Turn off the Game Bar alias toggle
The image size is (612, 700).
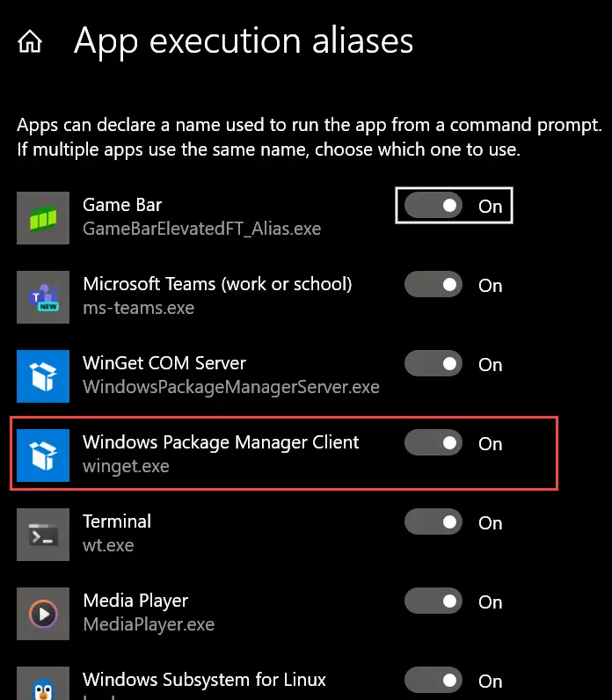click(x=433, y=206)
